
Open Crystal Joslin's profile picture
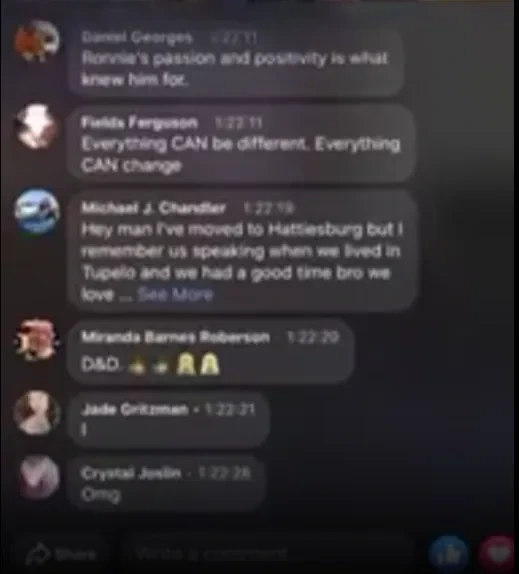tap(39, 477)
